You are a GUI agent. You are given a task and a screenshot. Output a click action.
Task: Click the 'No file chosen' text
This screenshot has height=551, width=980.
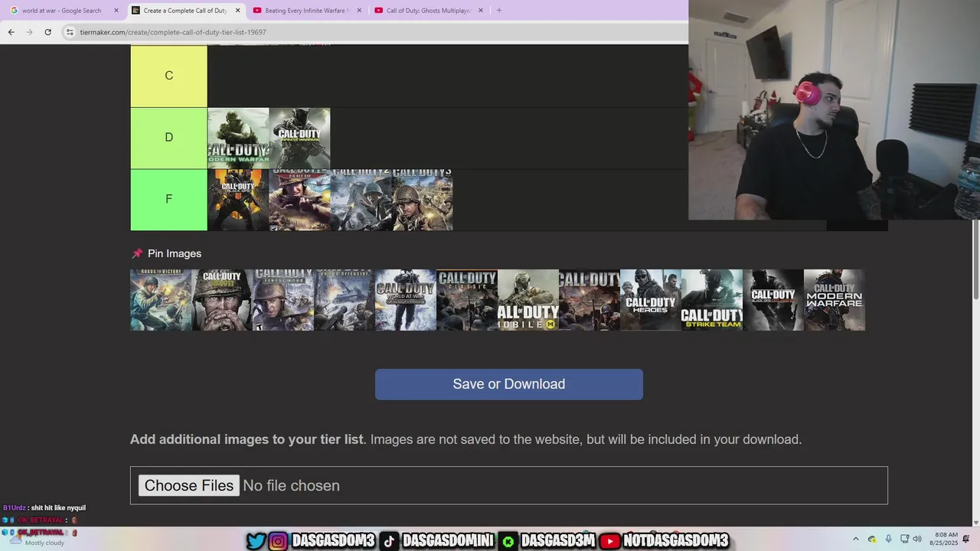tap(291, 485)
